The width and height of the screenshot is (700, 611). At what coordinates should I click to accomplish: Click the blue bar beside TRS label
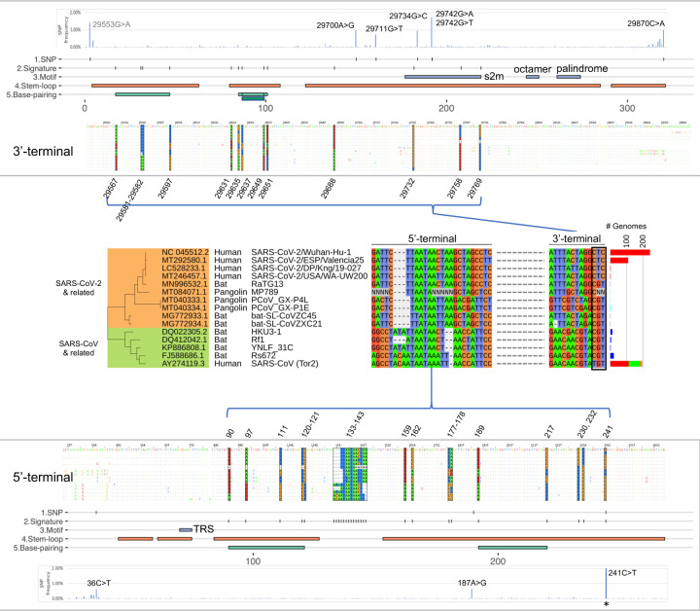coord(186,530)
